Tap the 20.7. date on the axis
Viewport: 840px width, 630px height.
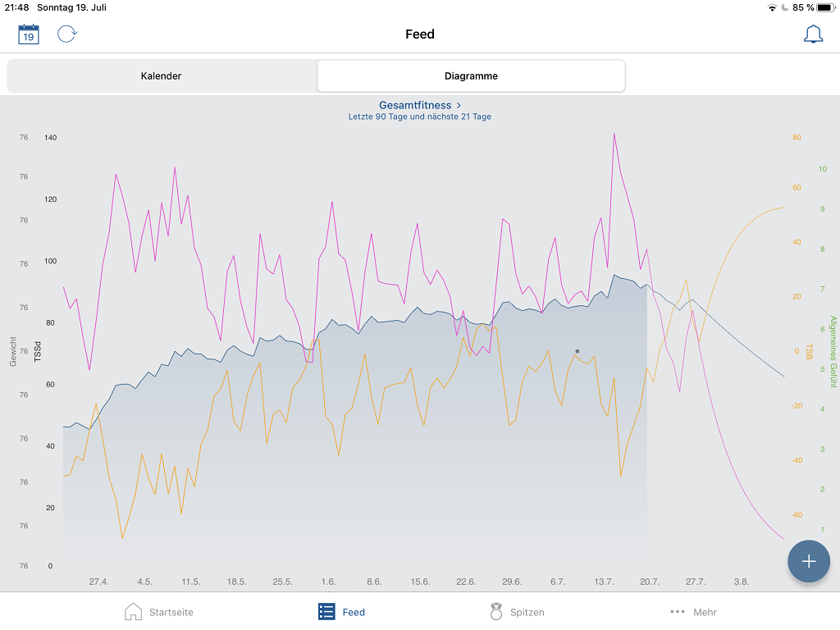(x=650, y=582)
